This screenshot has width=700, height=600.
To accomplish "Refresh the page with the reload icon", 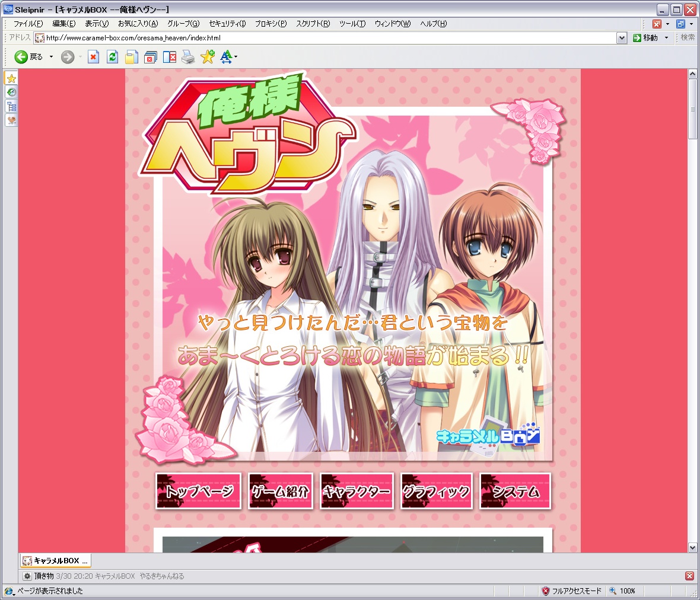I will pos(112,57).
